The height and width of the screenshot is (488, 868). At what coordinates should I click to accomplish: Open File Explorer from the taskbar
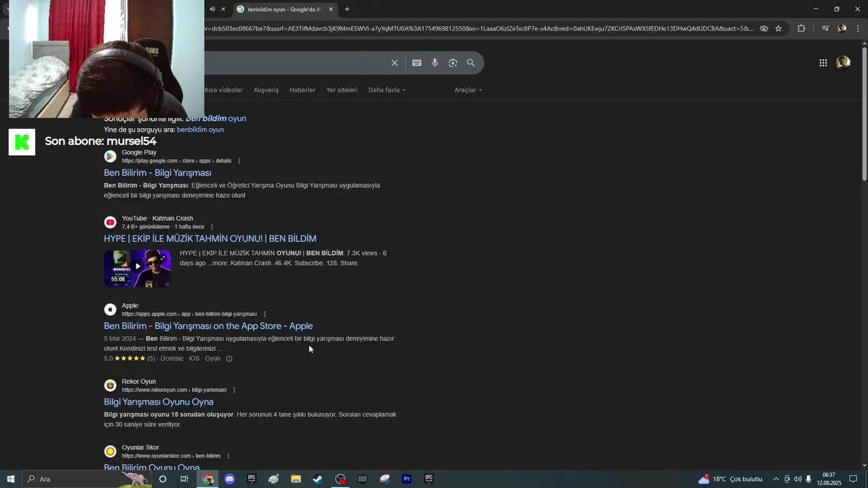point(296,479)
